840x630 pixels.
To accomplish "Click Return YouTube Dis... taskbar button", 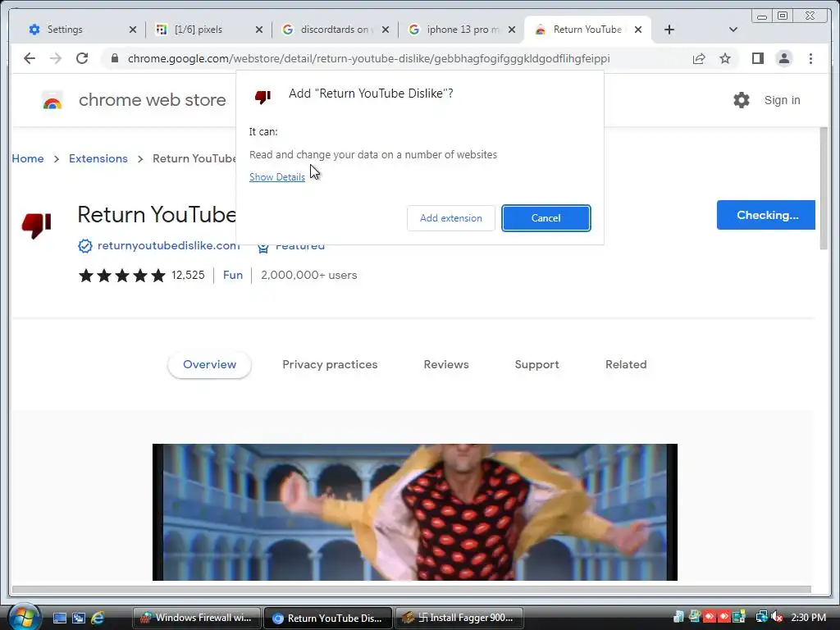I will (x=327, y=619).
